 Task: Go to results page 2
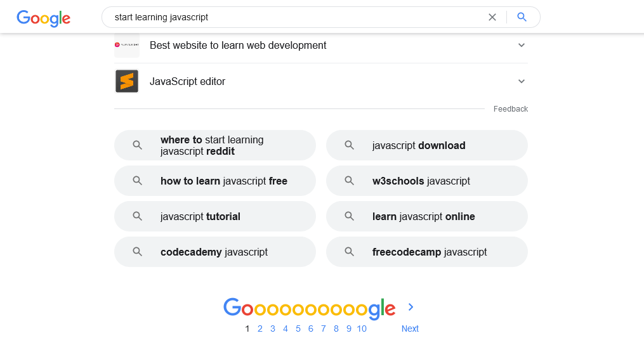[260, 329]
